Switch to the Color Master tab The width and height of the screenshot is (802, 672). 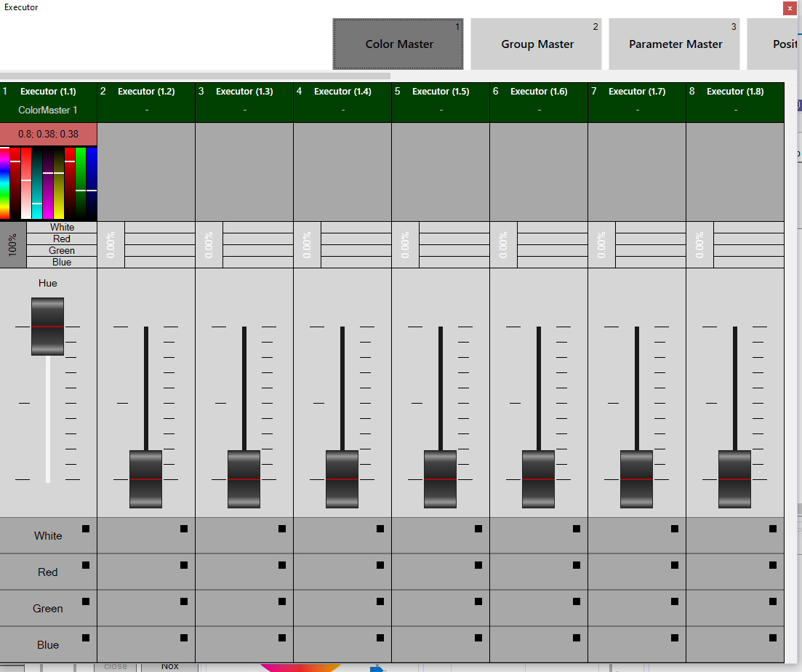[398, 44]
